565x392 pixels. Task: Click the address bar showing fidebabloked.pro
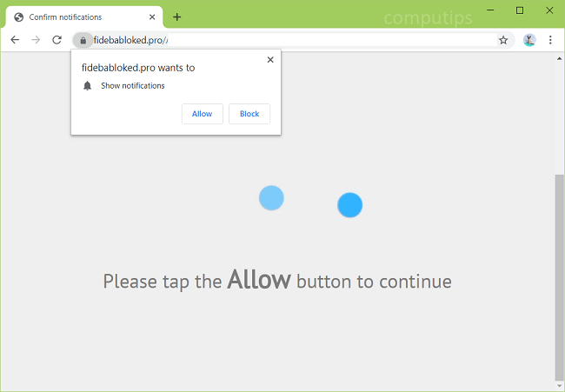click(x=294, y=40)
